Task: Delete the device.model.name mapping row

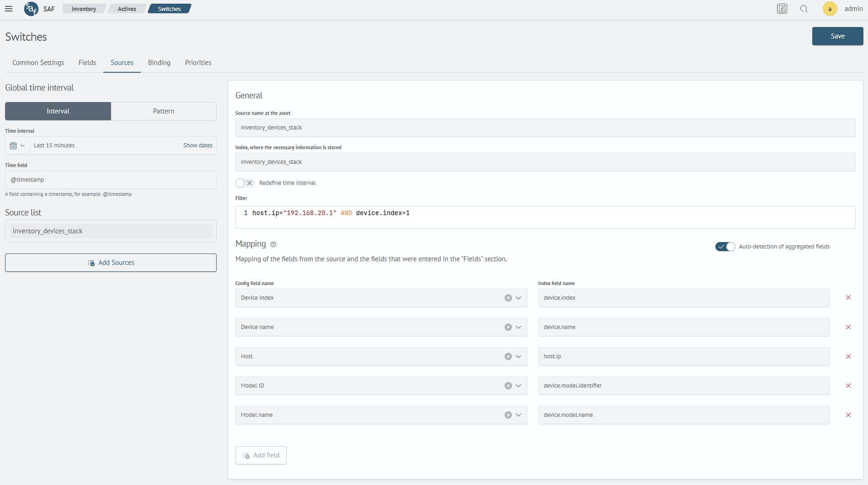Action: click(848, 415)
